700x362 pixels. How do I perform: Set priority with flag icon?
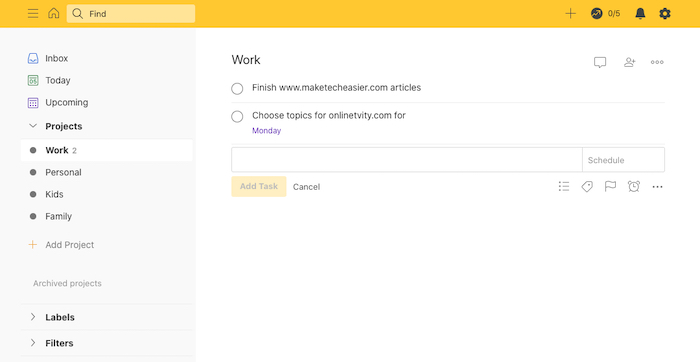610,187
